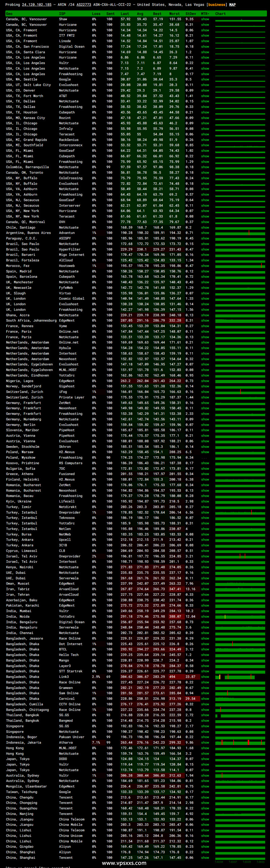
Task: Select 'Paraguay, C.D.E.' geo cell
Action: 21,238
